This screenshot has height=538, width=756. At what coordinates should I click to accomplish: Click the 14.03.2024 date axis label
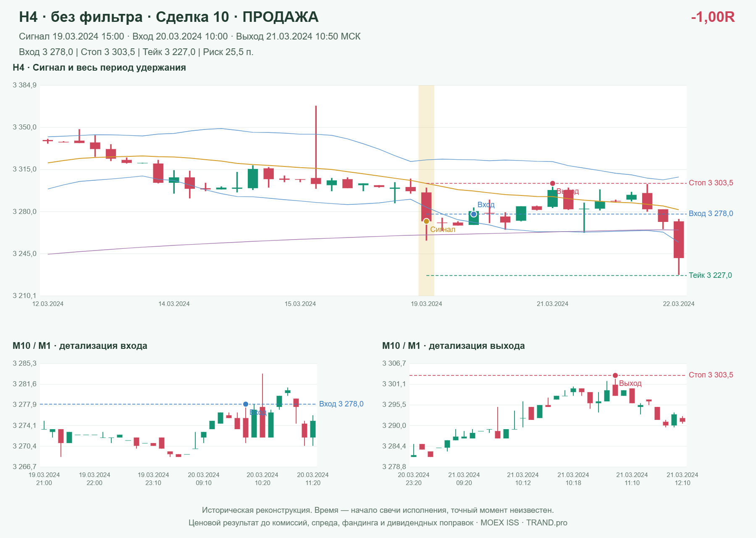point(174,304)
